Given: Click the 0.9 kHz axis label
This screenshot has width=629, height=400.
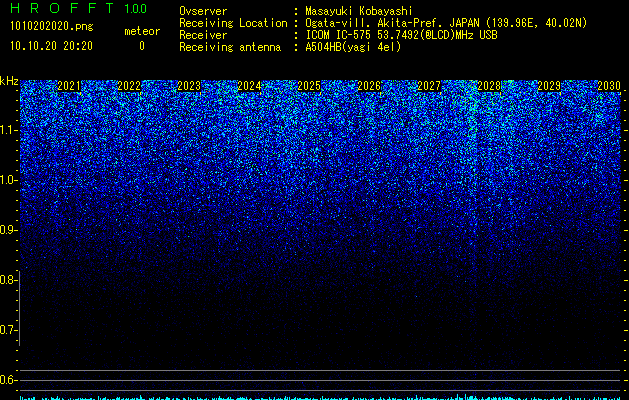Looking at the screenshot, I should pos(9,230).
